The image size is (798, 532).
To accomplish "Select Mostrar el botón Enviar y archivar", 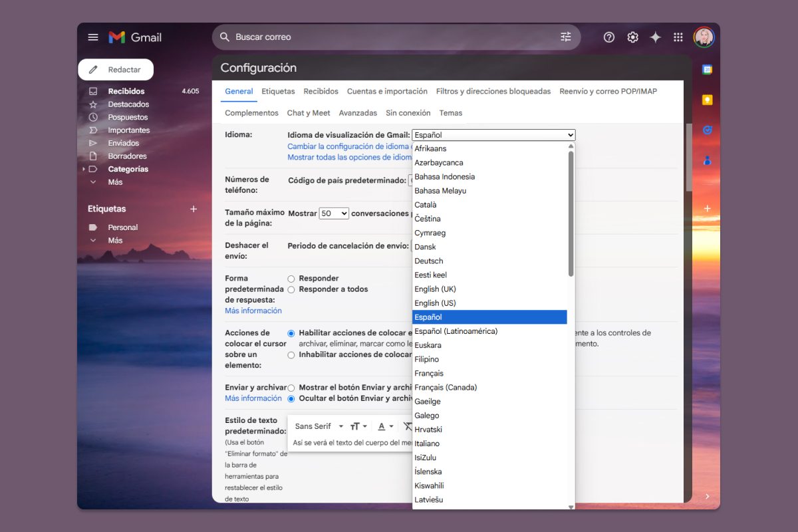I will click(291, 387).
